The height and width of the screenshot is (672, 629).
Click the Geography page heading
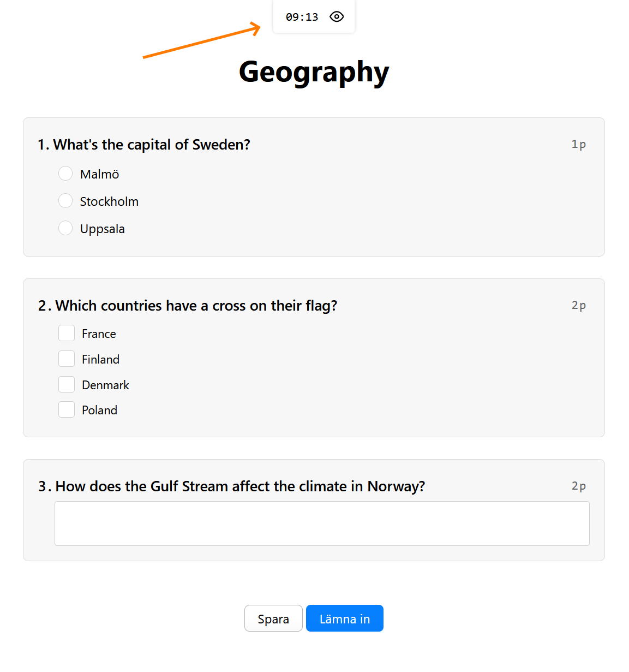(314, 72)
